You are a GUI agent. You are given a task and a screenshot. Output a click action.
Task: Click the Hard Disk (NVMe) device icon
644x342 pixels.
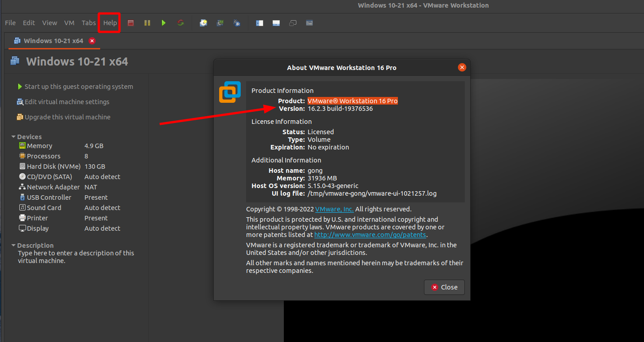(22, 167)
